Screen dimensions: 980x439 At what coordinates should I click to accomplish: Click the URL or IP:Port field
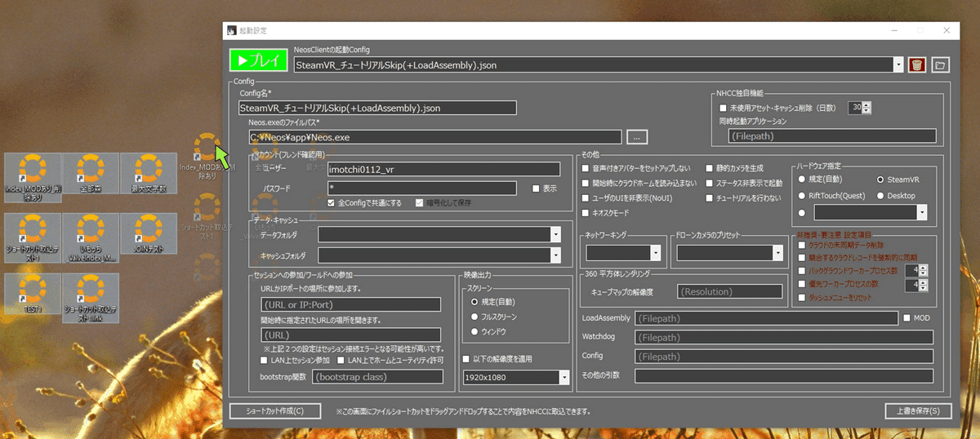pos(350,304)
